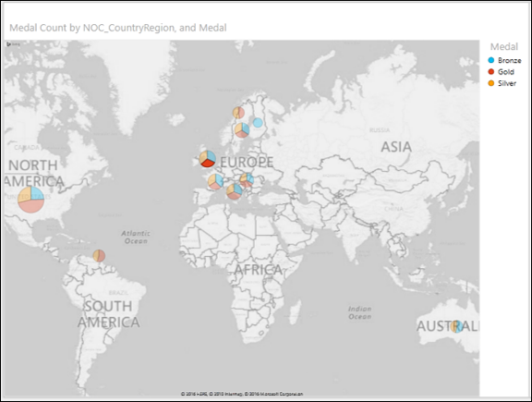Click the Caribbean pie marker near Venezuela
Viewport: 532px width, 402px height.
pos(99,256)
